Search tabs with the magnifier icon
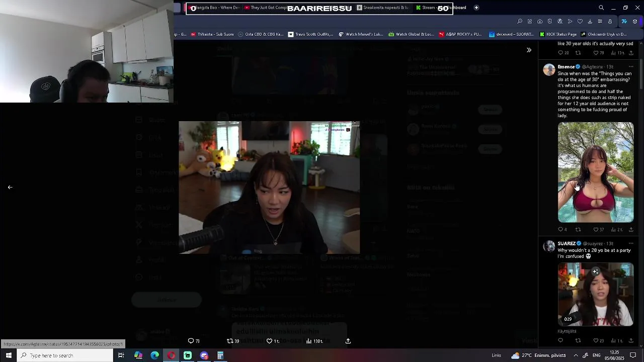Image resolution: width=644 pixels, height=362 pixels. click(x=601, y=8)
